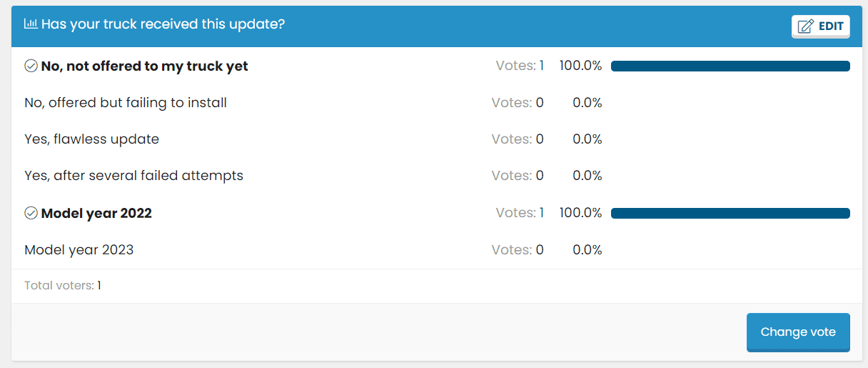
Task: Click progress bar for Model year 2022
Action: [x=730, y=213]
